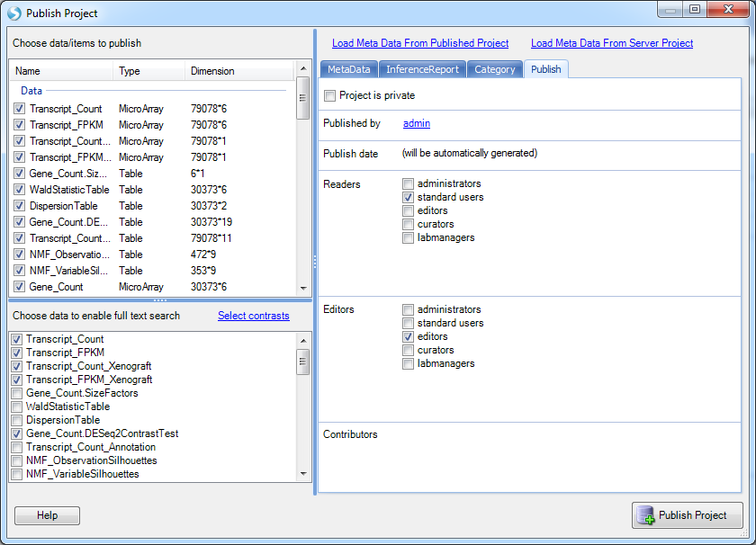This screenshot has height=545, width=756.
Task: Click the Select contrasts link
Action: [254, 316]
